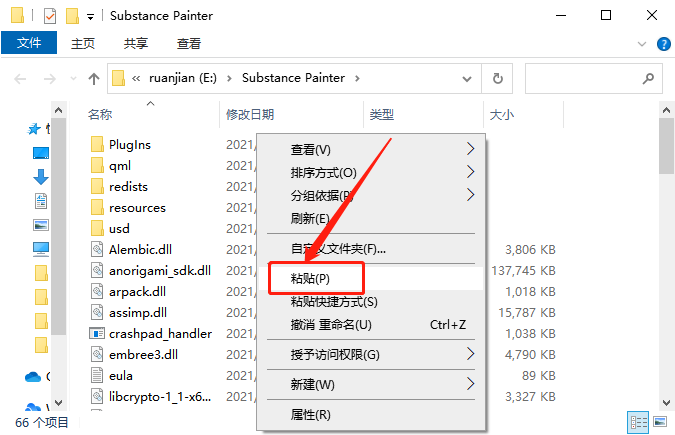Select the usd folder
675x435 pixels.
click(x=119, y=229)
